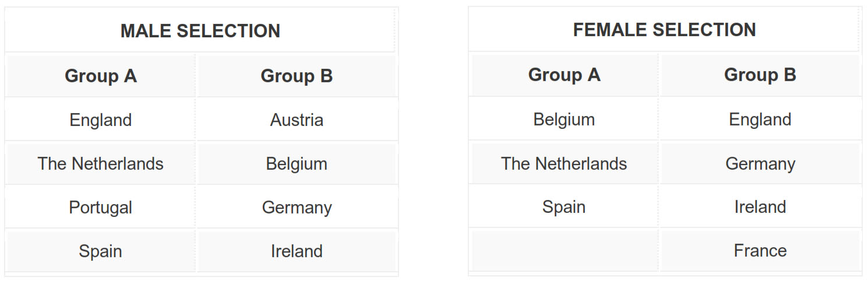Click France in female Group B
The height and width of the screenshot is (284, 868).
pos(760,250)
